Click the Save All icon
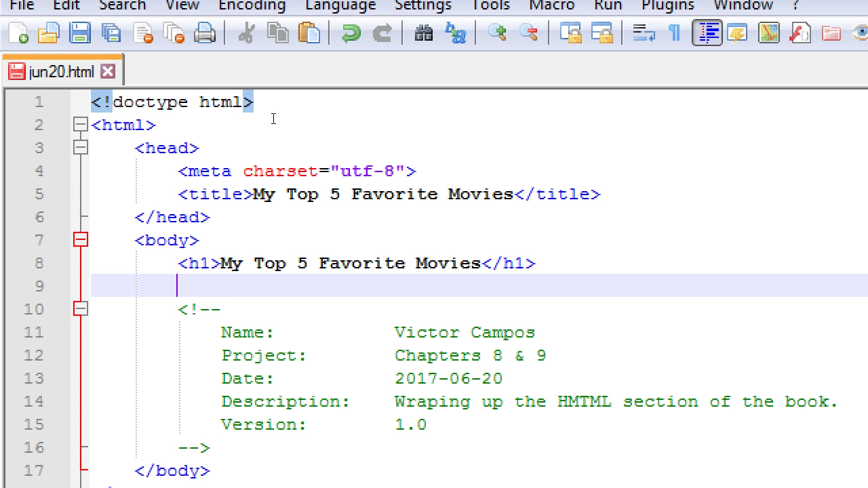Image resolution: width=868 pixels, height=488 pixels. tap(111, 33)
